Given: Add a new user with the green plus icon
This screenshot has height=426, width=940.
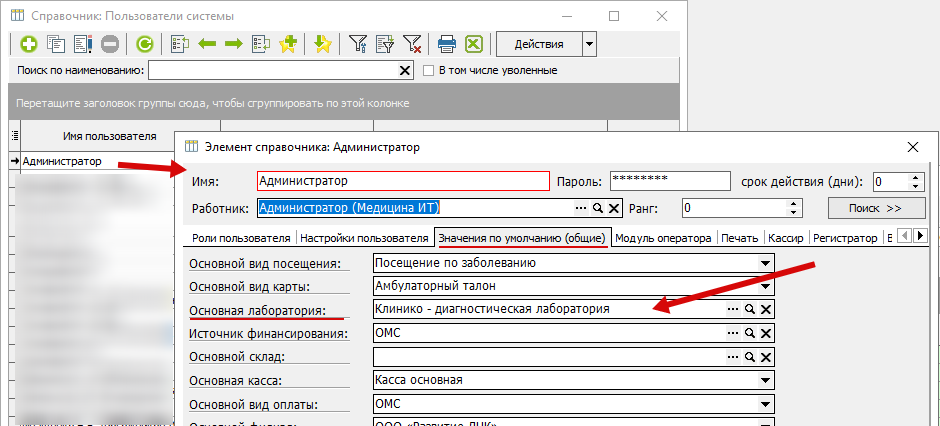Looking at the screenshot, I should pos(28,44).
